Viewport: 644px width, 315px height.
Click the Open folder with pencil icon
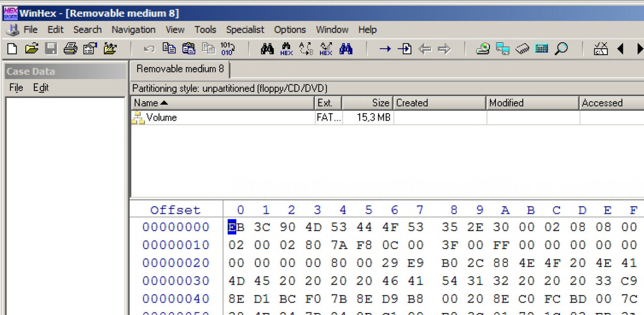[110, 49]
